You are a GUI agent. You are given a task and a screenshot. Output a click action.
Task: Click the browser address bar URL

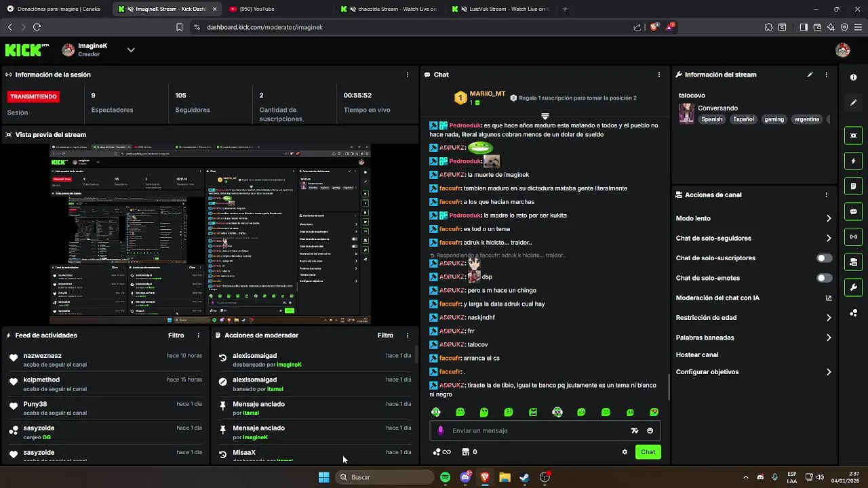click(264, 27)
